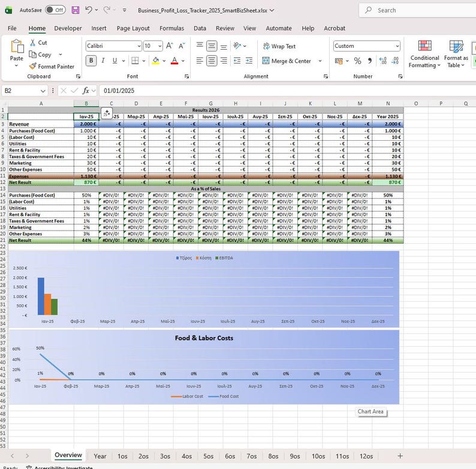Toggle Merge & Center
The height and width of the screenshot is (469, 476).
[x=287, y=61]
